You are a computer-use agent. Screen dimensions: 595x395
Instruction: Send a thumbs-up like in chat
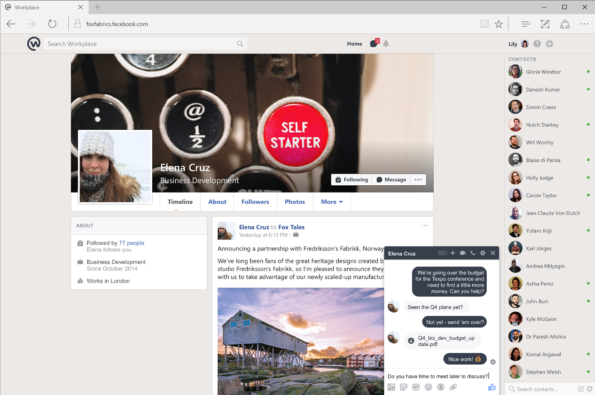492,387
